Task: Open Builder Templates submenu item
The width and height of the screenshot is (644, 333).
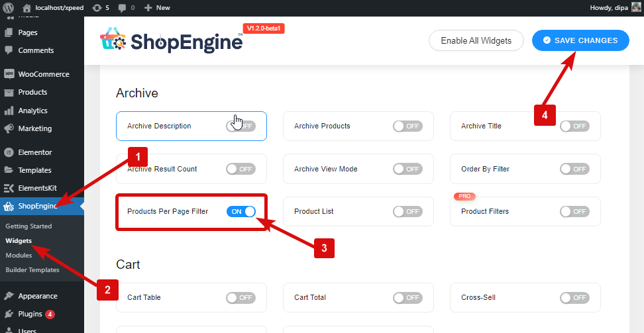Action: tap(32, 269)
